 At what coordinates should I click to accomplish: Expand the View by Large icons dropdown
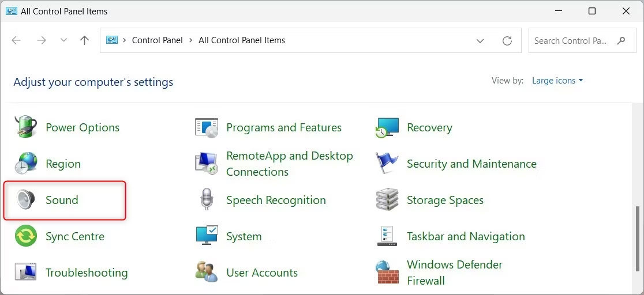(557, 81)
